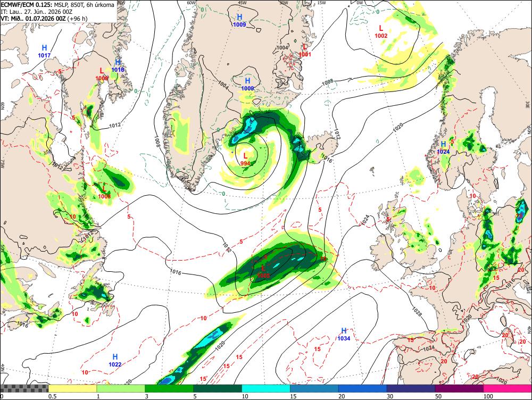Click the steel blue 15–20 legend swatch
The height and width of the screenshot is (400, 532).
314,388
